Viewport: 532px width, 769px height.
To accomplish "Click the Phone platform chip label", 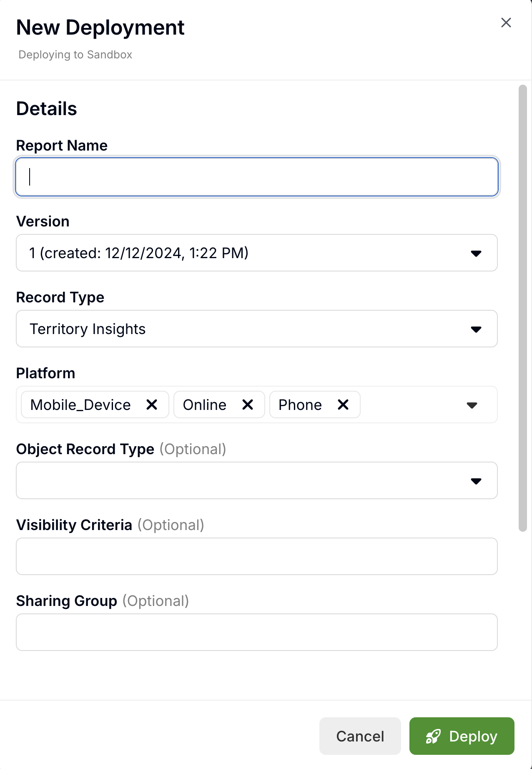I will (x=300, y=405).
